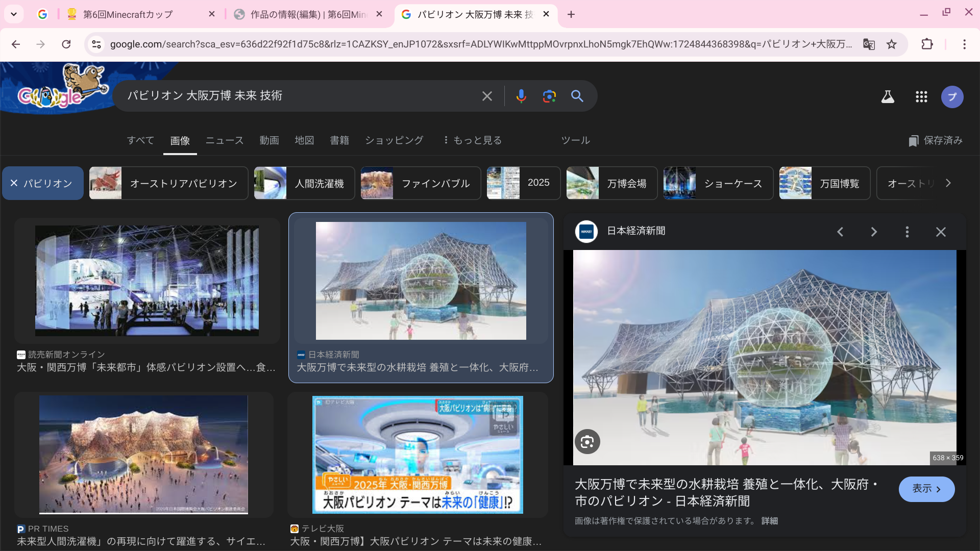Viewport: 980px width, 551px height.
Task: Click the 日本経済新聞 Nikkei logo icon
Action: point(586,232)
